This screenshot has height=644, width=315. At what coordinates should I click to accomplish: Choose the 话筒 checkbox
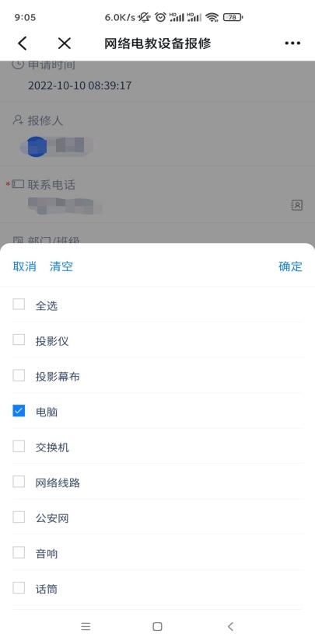point(19,588)
